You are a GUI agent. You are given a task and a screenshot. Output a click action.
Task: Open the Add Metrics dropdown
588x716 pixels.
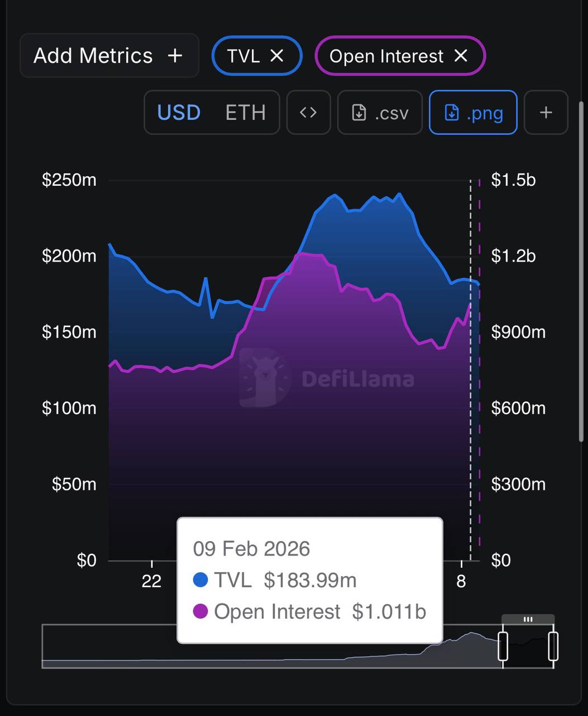tap(93, 55)
